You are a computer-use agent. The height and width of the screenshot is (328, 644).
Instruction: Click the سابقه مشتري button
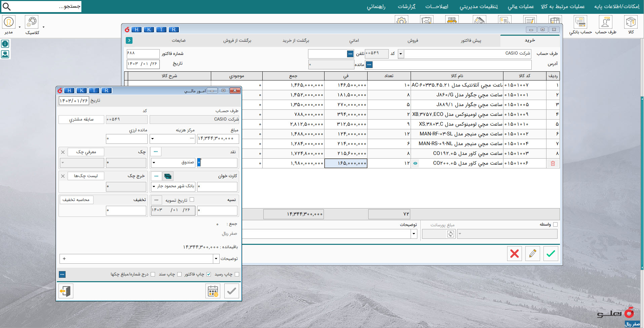pyautogui.click(x=81, y=120)
